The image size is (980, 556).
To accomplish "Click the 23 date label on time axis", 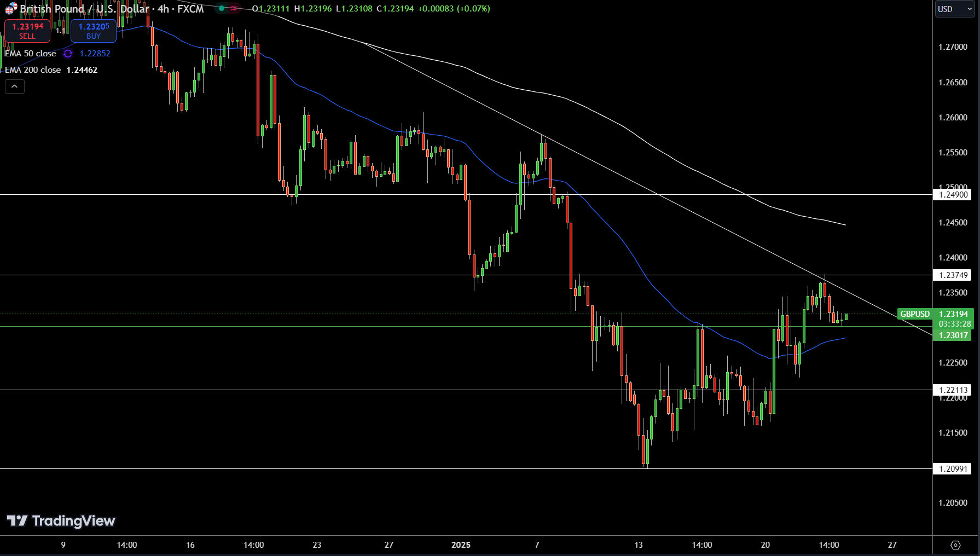I will click(x=317, y=545).
